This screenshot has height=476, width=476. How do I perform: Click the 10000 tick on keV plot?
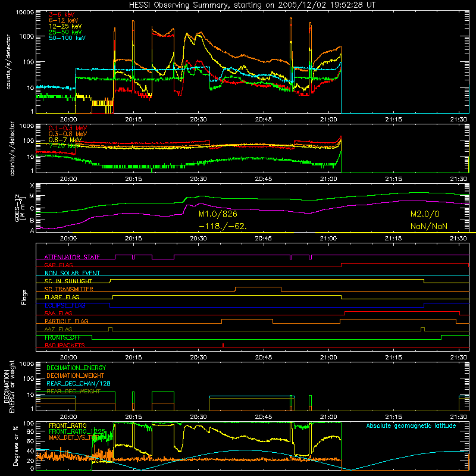tap(25, 12)
